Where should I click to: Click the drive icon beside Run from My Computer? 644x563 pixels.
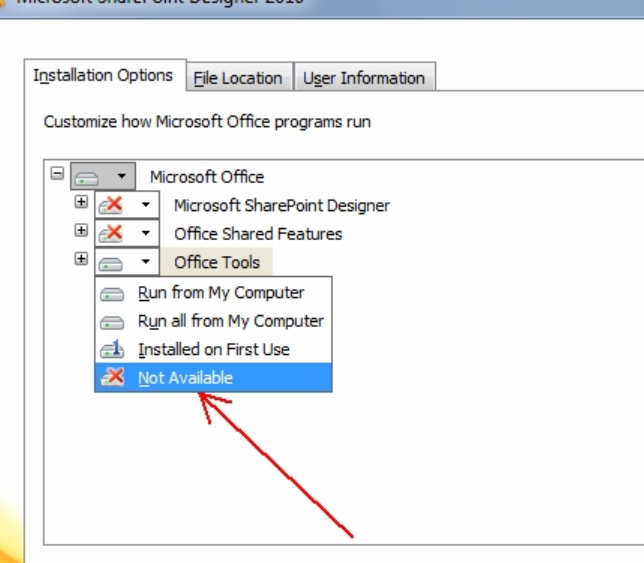[112, 294]
